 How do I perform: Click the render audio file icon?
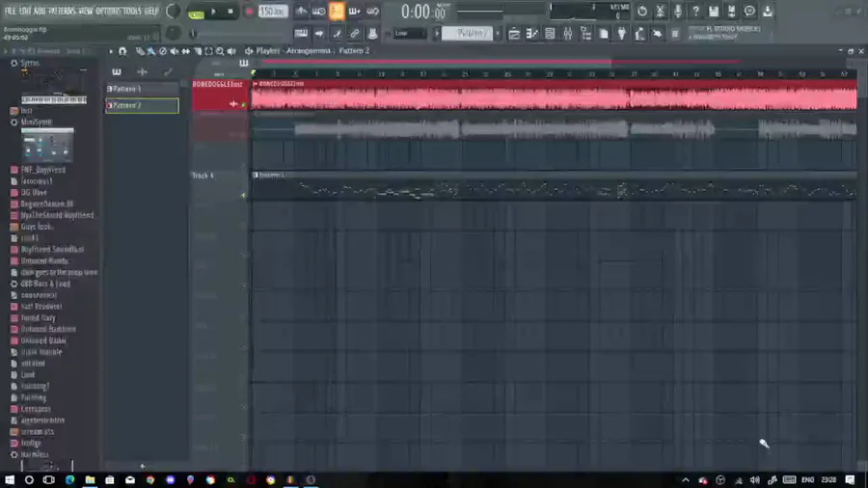[731, 11]
